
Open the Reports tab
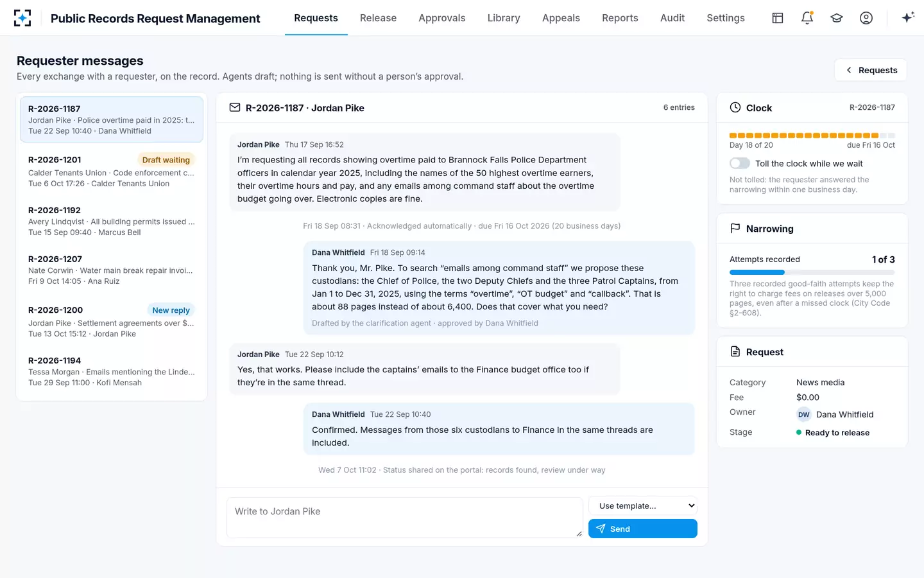620,18
